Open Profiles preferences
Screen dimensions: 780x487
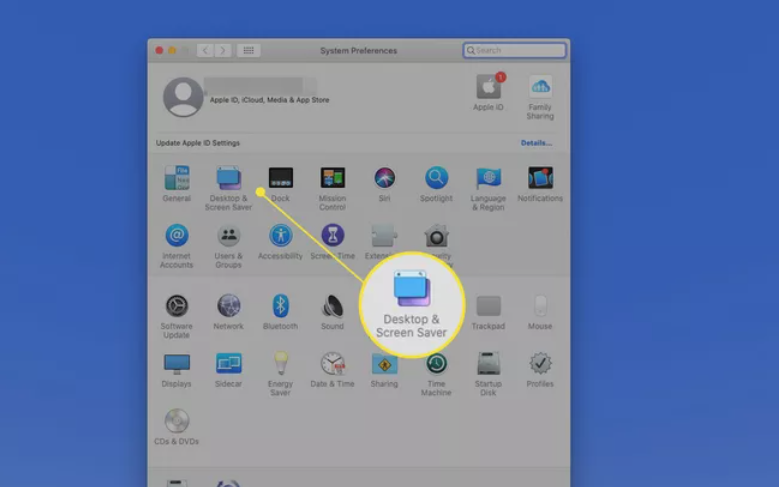coord(540,370)
